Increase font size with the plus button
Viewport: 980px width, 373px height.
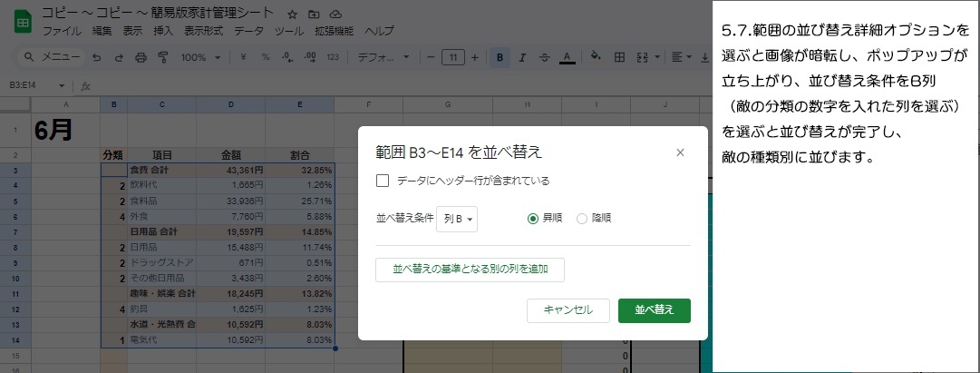(x=475, y=57)
